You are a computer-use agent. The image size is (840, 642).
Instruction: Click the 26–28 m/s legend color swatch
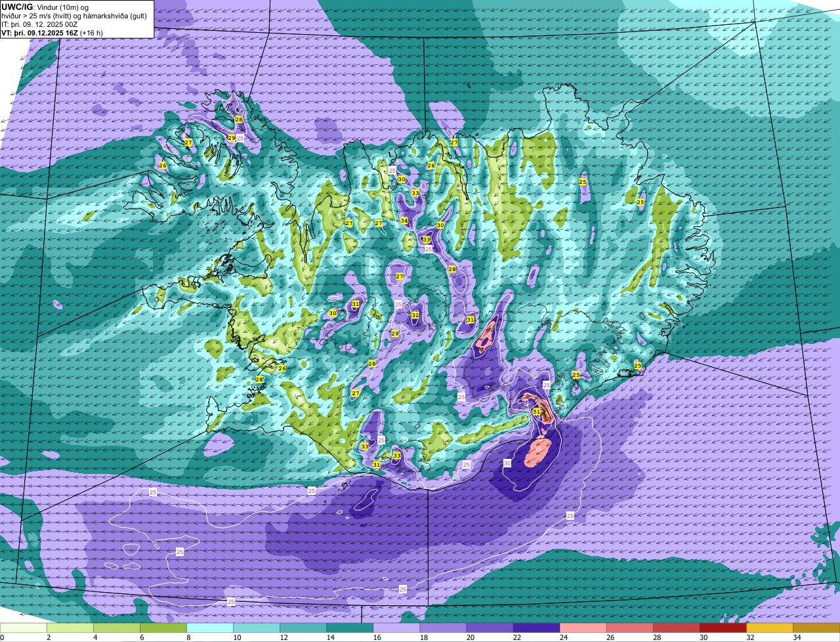click(x=629, y=628)
